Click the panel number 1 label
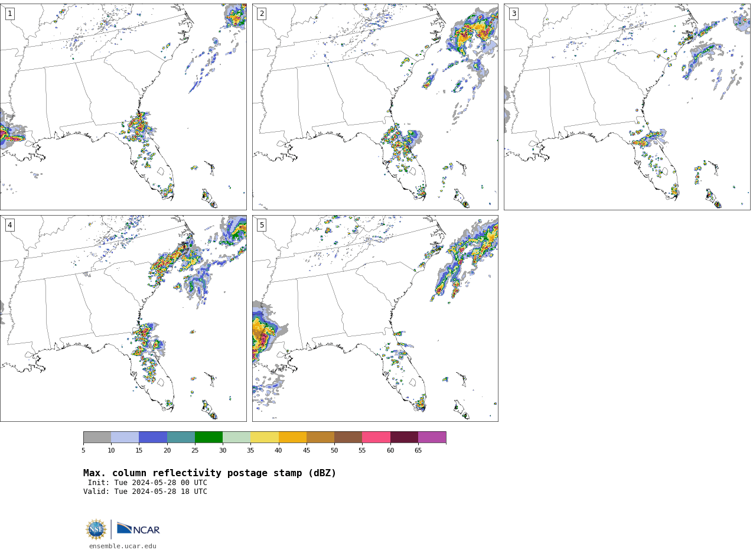Viewport: 756px width, 553px height. pos(10,14)
